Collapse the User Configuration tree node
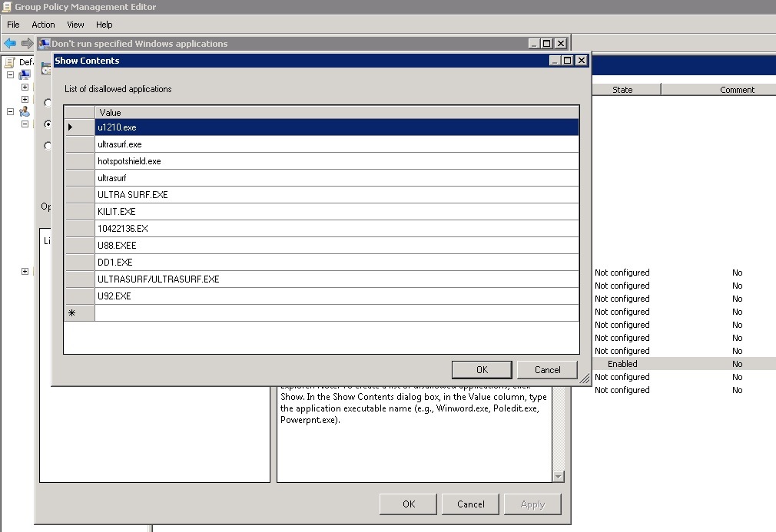Screen dimensions: 776x532 coord(10,112)
